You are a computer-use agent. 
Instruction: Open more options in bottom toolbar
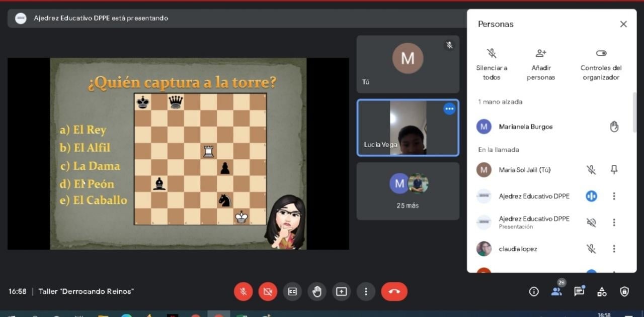click(366, 291)
